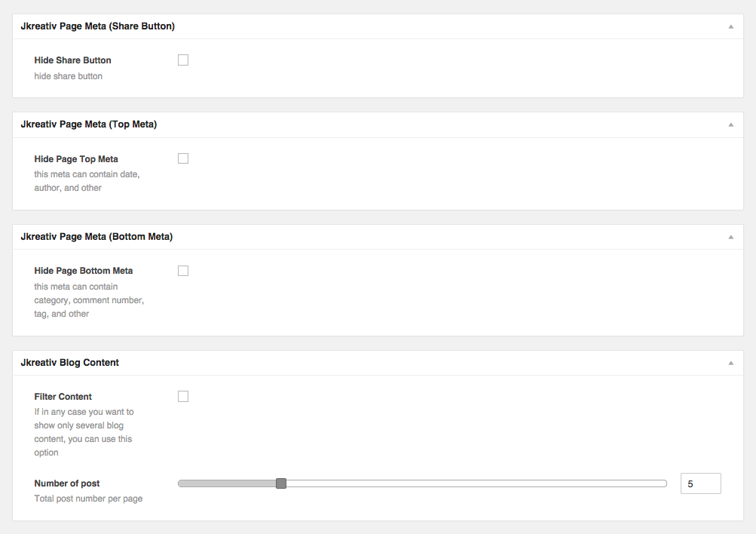Click the Number of post slider handle
The image size is (756, 534).
click(x=280, y=483)
